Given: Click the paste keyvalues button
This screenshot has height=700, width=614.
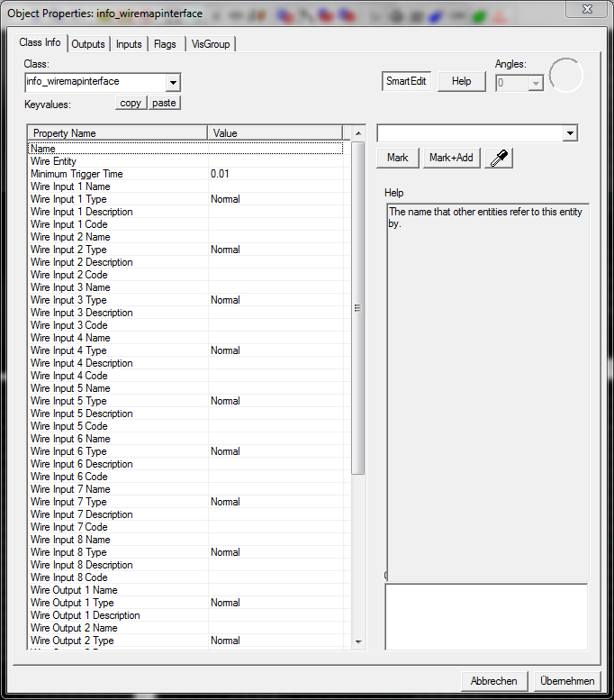Looking at the screenshot, I should tap(164, 103).
